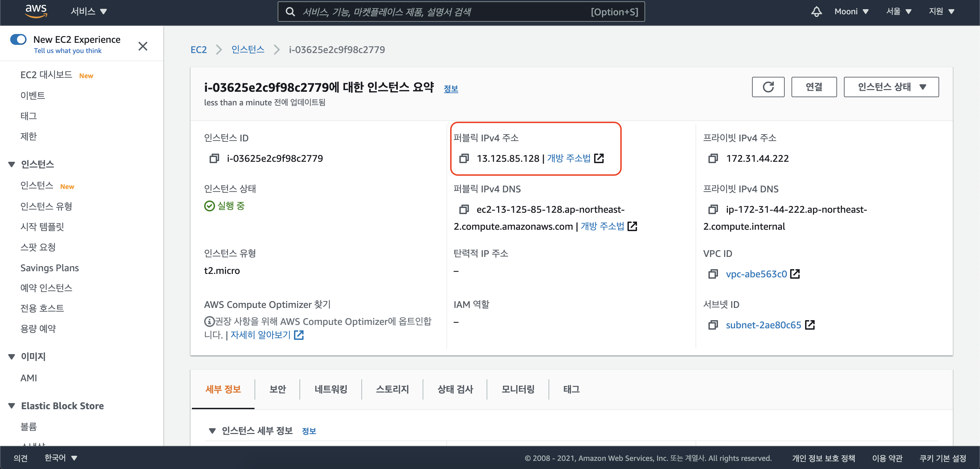980x469 pixels.
Task: Copy the public IPv4 address 13.125.85.128
Action: (x=464, y=158)
